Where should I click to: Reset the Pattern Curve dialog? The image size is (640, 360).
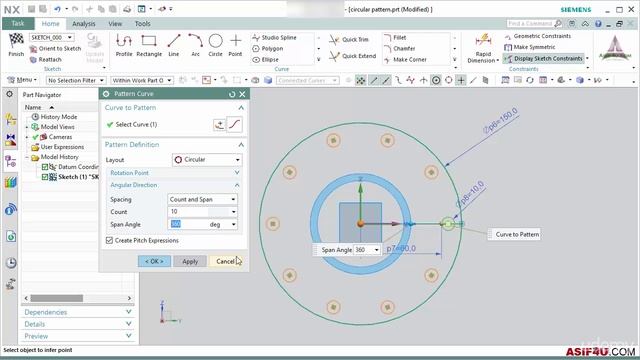tap(232, 94)
